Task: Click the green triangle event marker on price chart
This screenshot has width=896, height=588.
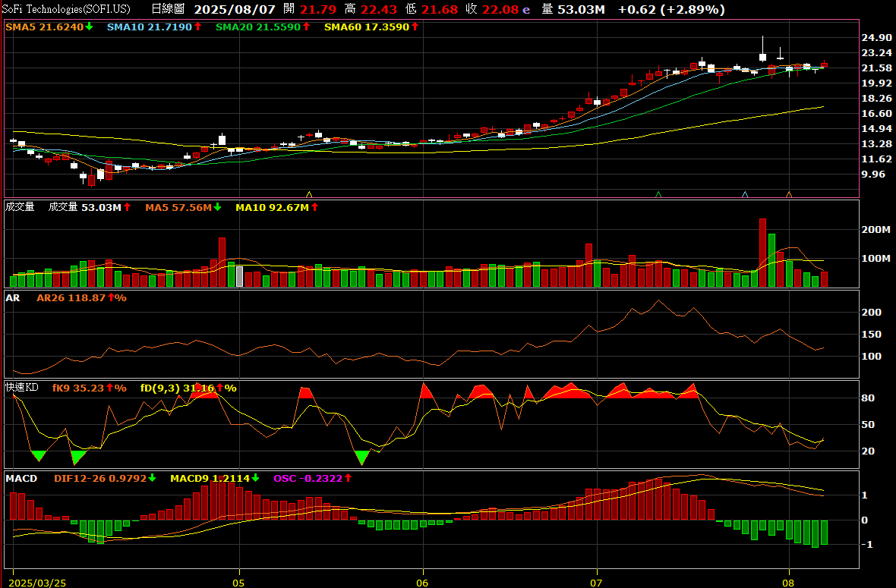Action: pos(658,194)
